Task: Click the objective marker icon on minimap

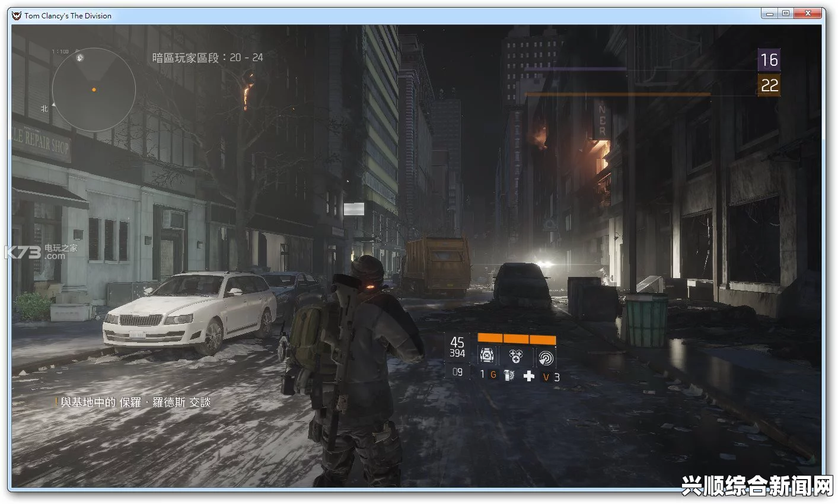Action: [x=79, y=58]
